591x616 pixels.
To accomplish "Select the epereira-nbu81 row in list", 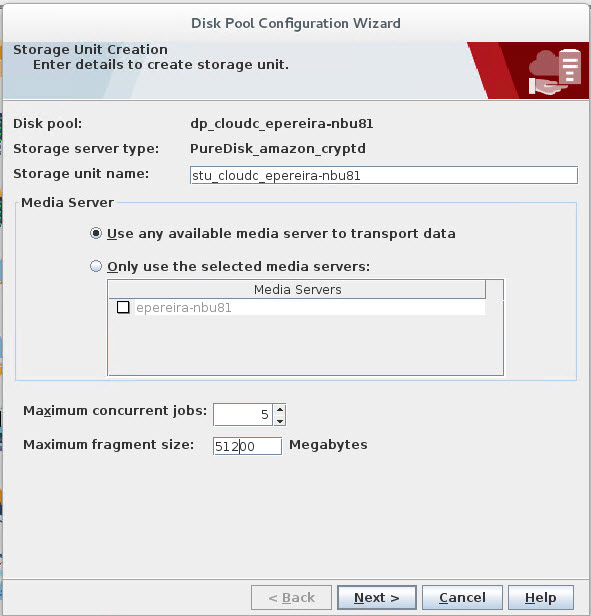I will 297,307.
